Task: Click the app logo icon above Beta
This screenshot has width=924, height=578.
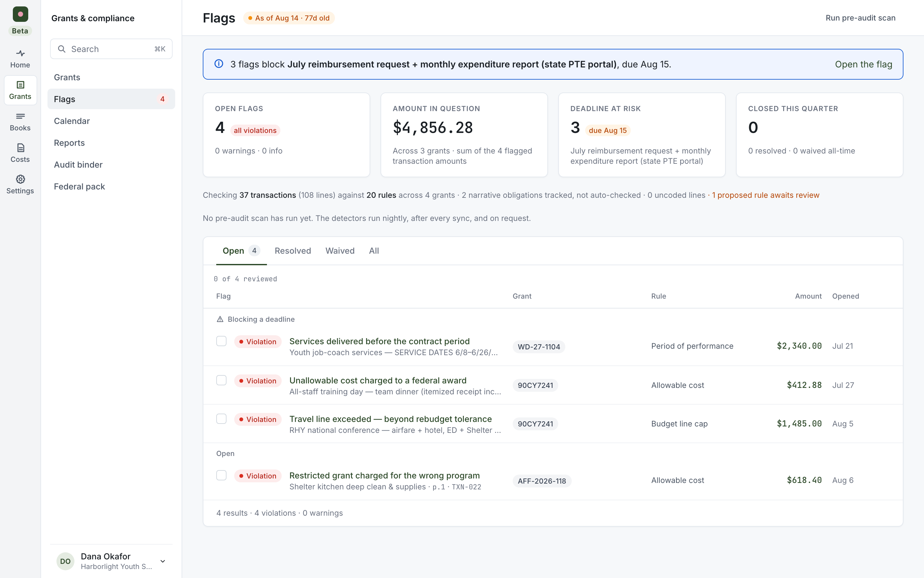Action: pos(20,14)
